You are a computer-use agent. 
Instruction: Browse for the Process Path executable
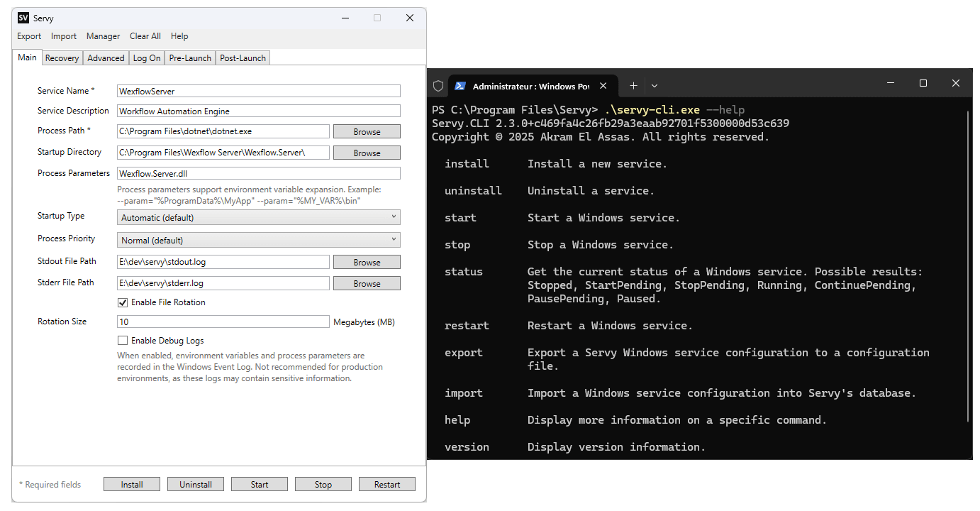tap(367, 131)
